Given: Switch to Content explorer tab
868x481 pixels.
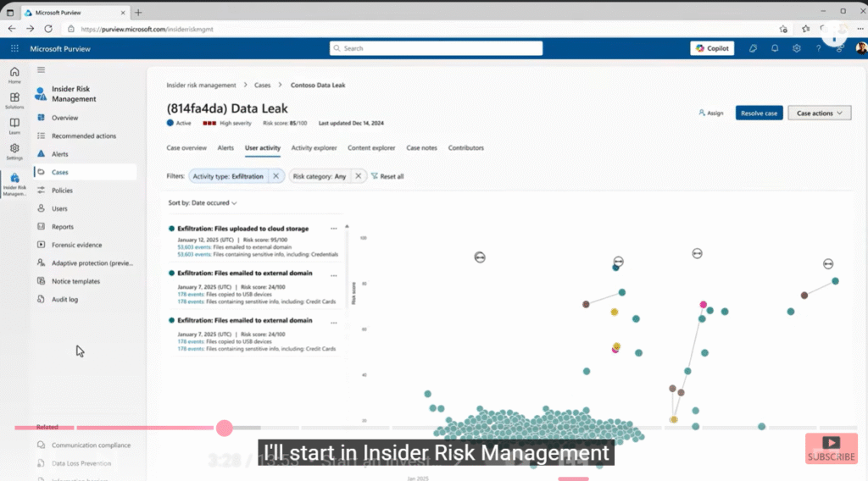Looking at the screenshot, I should coord(371,147).
